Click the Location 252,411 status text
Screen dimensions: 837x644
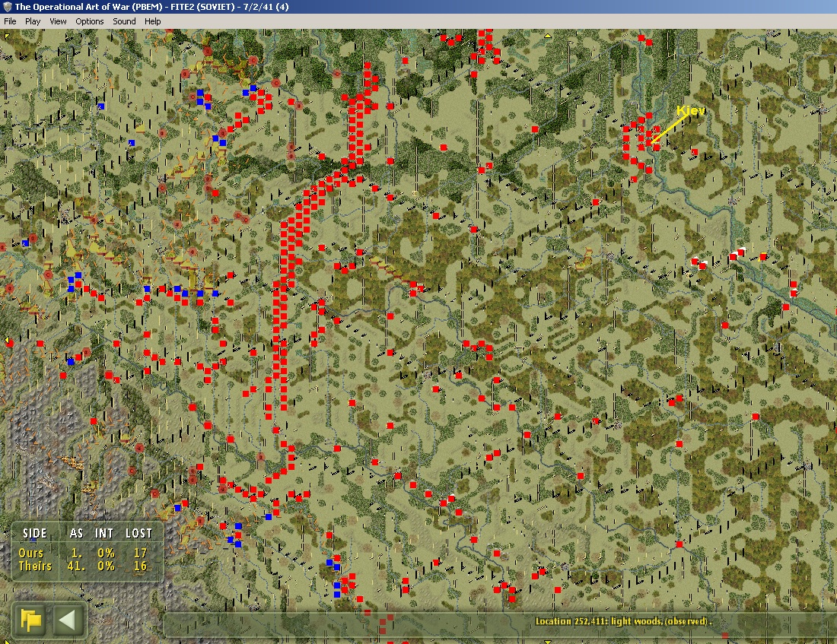[x=623, y=621]
